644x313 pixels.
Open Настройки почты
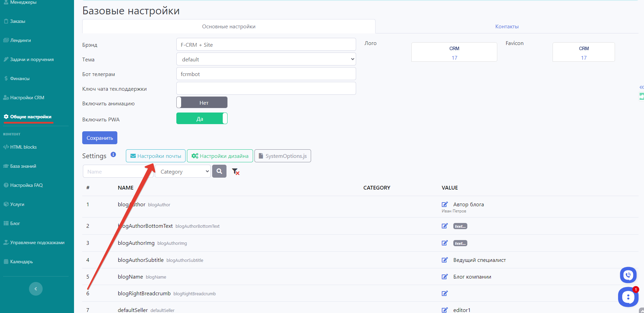156,156
